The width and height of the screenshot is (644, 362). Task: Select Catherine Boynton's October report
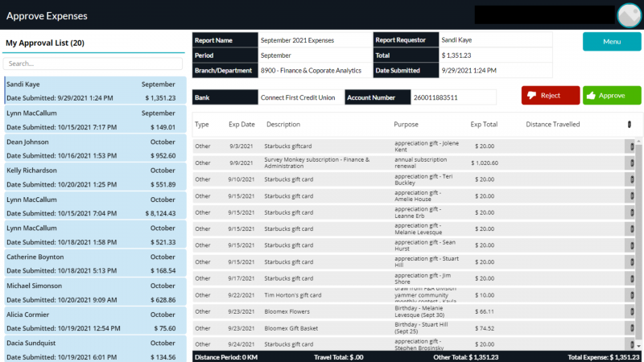point(95,264)
